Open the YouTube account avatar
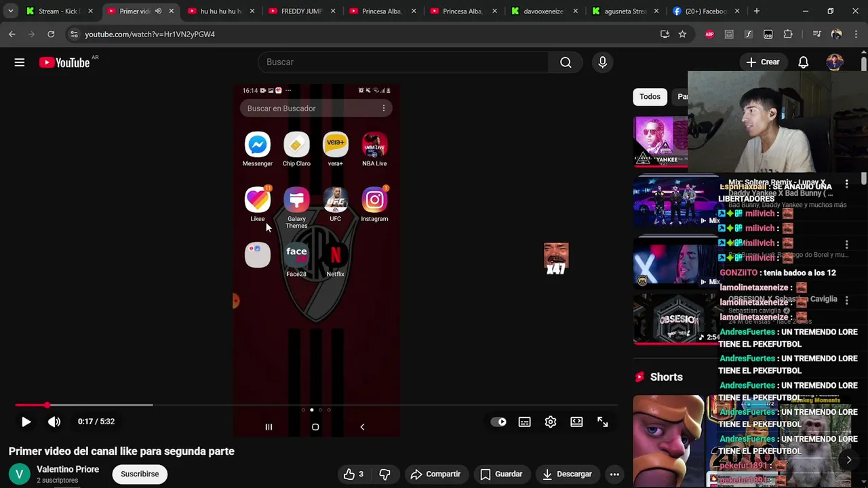This screenshot has height=488, width=868. (x=835, y=62)
